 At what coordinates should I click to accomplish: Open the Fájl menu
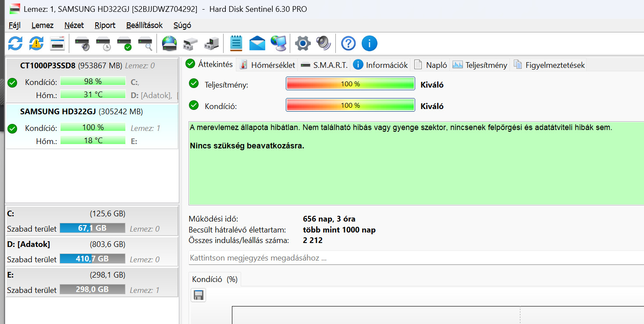coord(14,25)
